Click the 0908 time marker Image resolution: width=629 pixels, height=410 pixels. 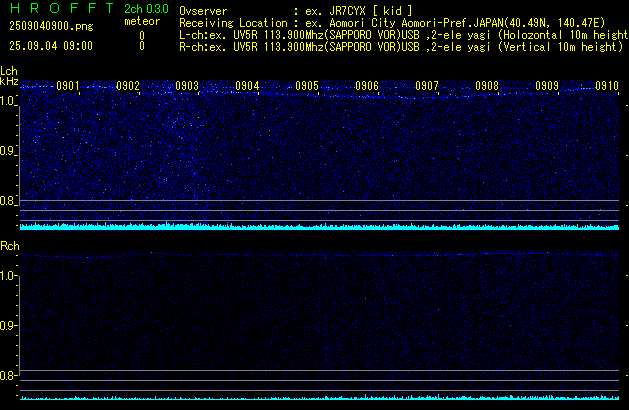tap(487, 86)
